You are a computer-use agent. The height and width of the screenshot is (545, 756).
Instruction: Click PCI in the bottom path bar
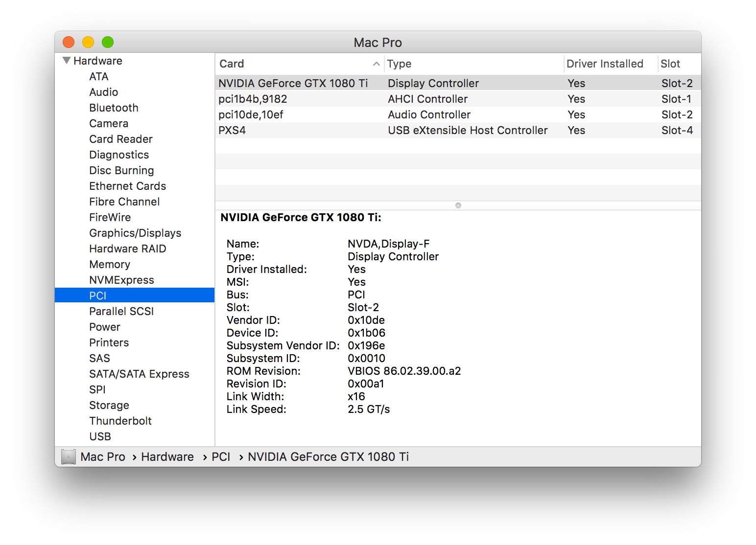click(221, 457)
